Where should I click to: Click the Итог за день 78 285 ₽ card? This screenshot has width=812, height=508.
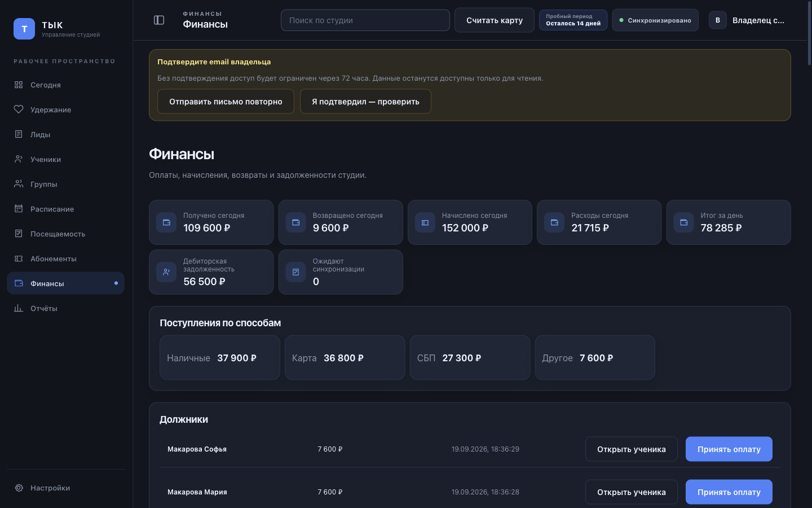click(729, 222)
